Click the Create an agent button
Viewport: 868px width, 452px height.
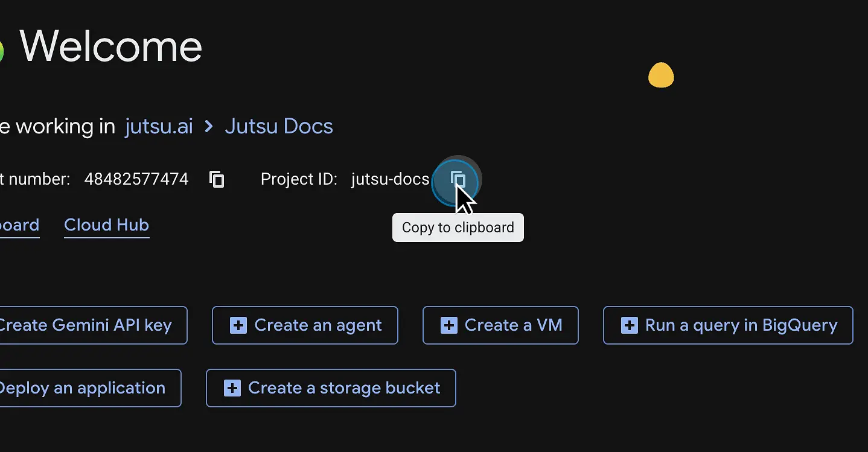point(305,325)
